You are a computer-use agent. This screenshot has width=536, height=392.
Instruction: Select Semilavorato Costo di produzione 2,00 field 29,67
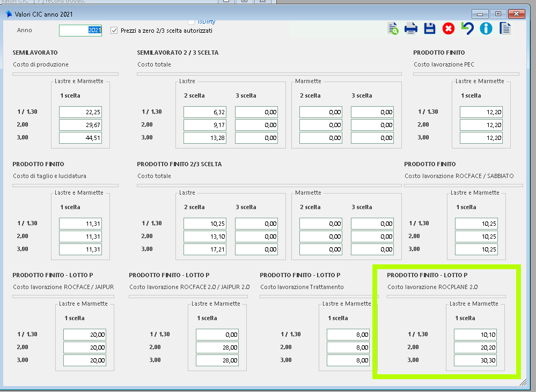80,125
